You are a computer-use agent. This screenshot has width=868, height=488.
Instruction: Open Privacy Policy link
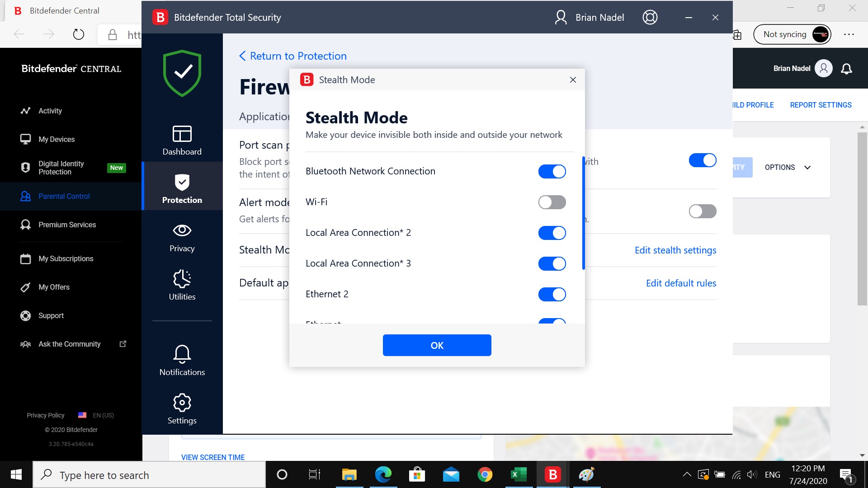pos(45,415)
